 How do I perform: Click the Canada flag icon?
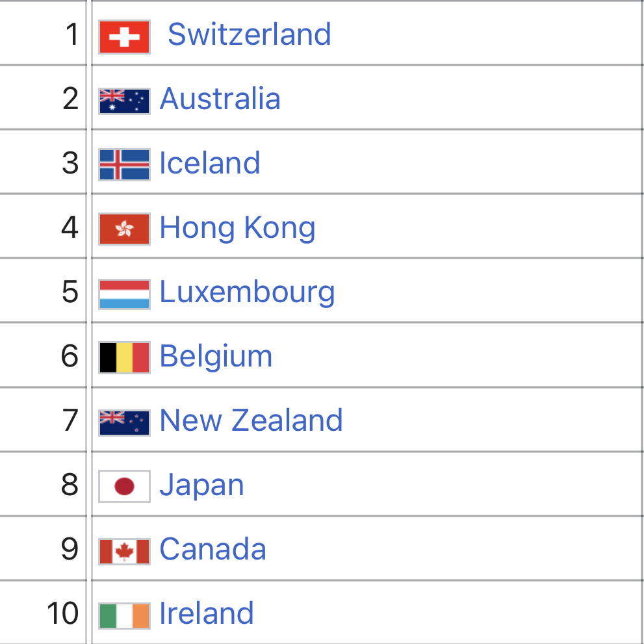point(124,551)
